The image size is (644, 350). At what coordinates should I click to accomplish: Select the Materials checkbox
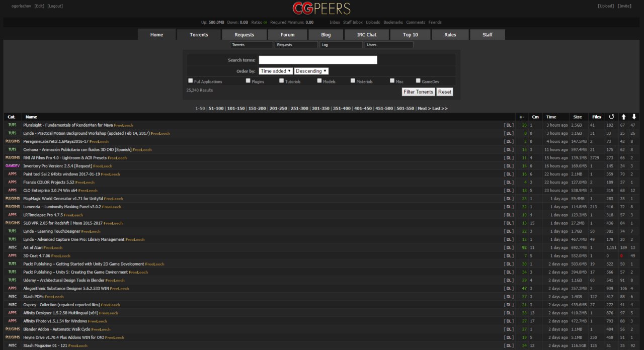coord(353,80)
